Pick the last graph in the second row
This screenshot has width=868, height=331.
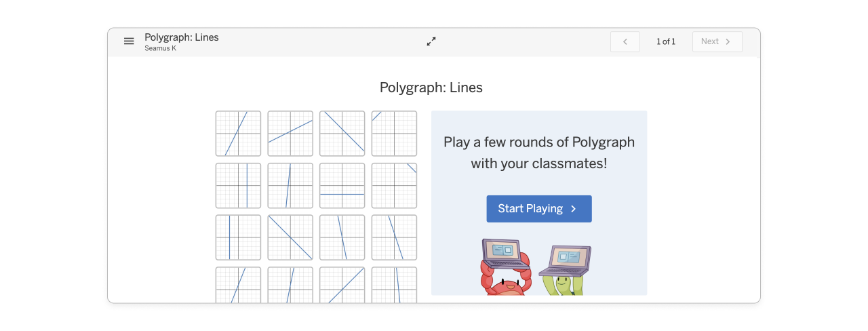394,186
